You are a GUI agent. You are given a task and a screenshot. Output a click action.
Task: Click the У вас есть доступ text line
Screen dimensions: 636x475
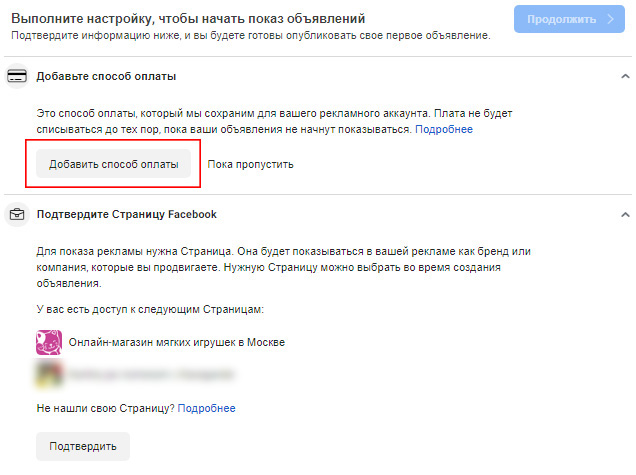pyautogui.click(x=150, y=309)
